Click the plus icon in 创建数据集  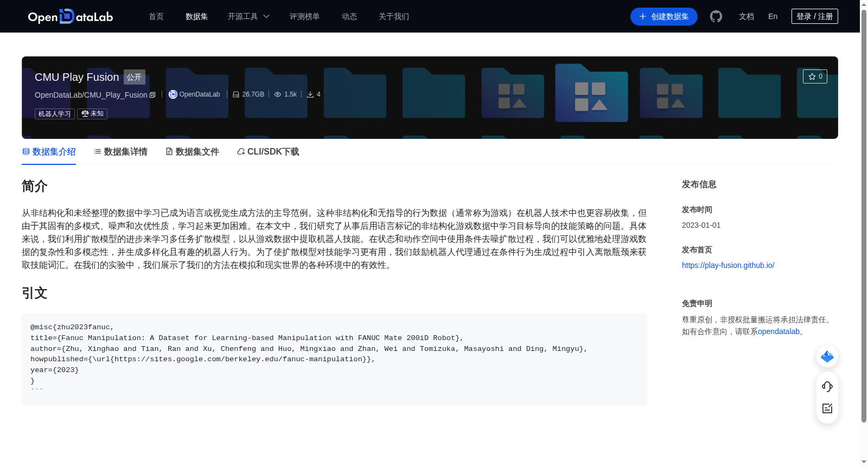pyautogui.click(x=643, y=17)
